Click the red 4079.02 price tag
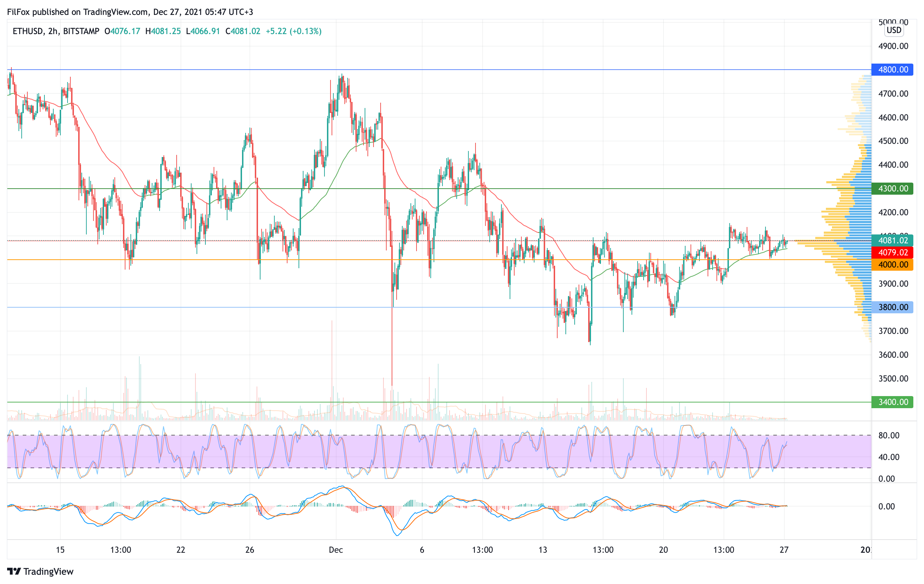The image size is (924, 584). click(892, 252)
